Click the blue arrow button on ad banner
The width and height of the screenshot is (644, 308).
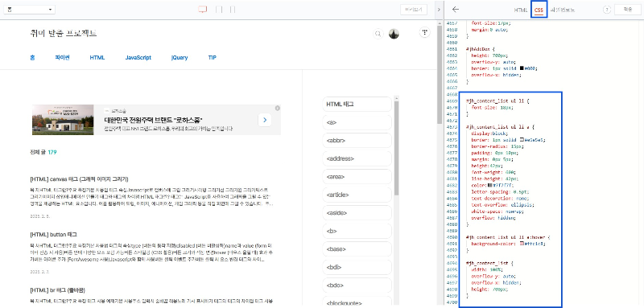click(x=265, y=120)
